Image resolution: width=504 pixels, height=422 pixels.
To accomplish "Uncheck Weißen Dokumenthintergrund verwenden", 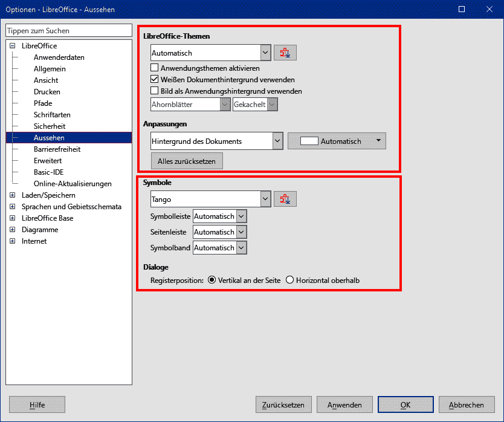I will coord(154,79).
